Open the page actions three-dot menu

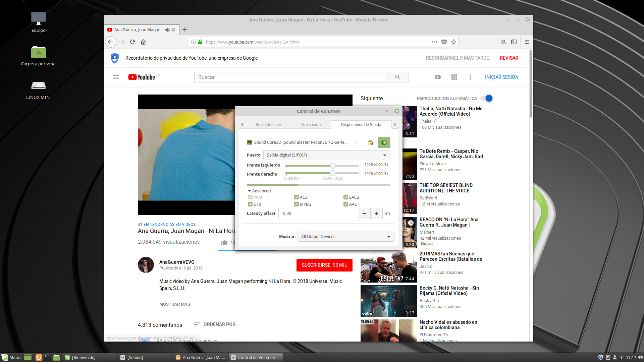click(435, 42)
